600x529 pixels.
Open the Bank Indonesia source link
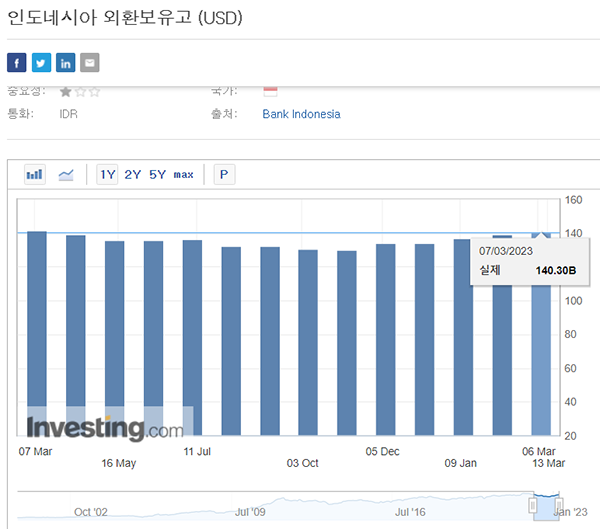tap(301, 114)
